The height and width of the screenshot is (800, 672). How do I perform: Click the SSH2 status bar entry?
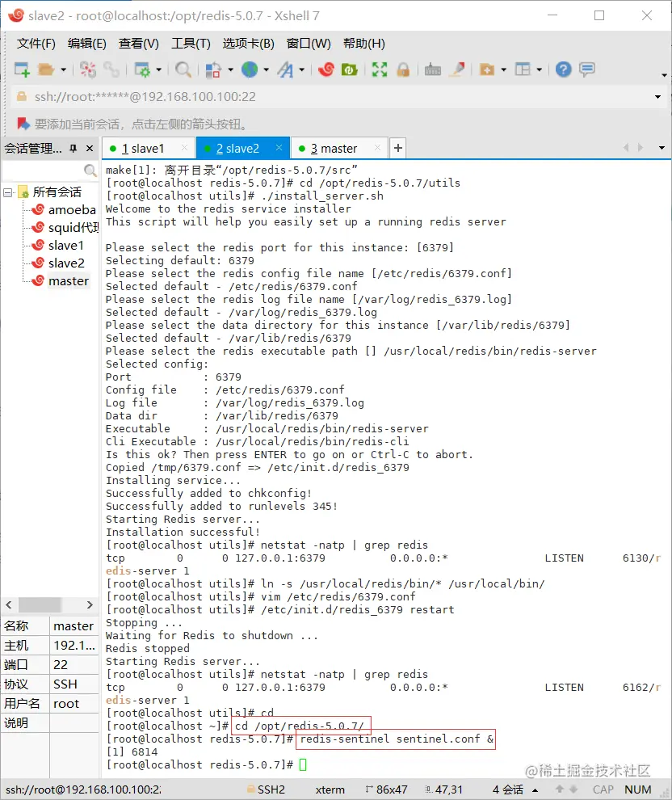pos(267,789)
